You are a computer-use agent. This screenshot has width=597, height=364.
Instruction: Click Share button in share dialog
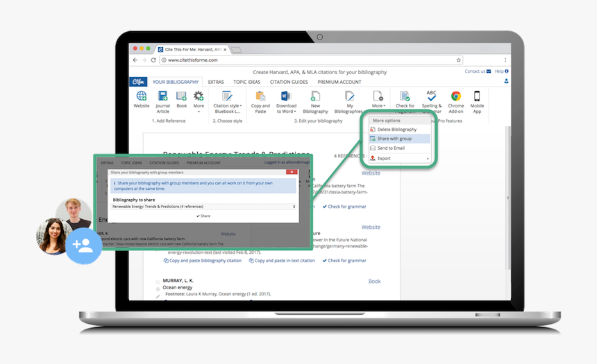tap(203, 216)
